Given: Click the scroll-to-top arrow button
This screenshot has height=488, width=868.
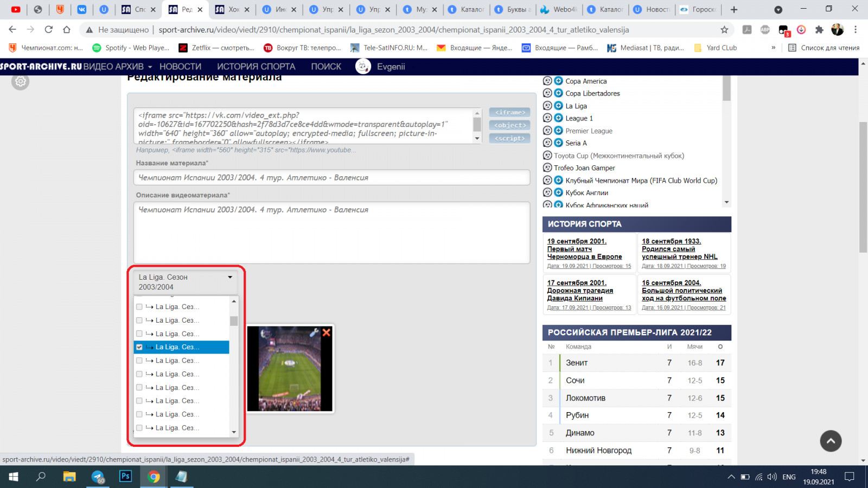Looking at the screenshot, I should coord(830,441).
